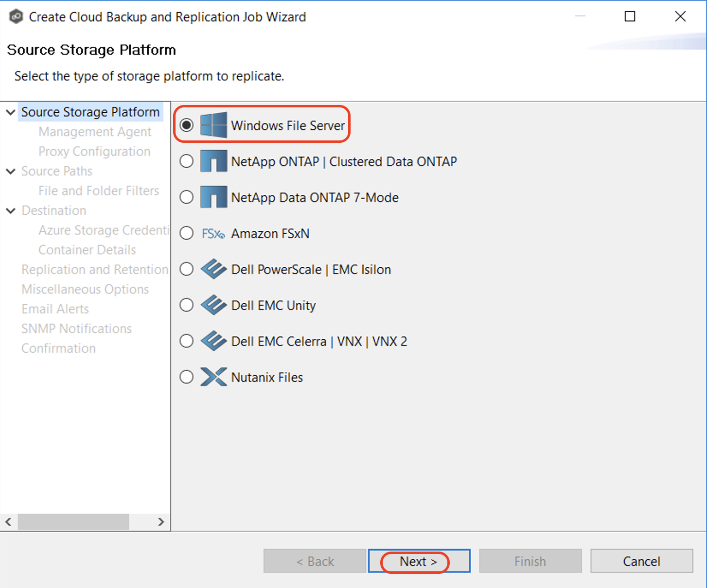Screen dimensions: 707x588
Task: Open Container Details step
Action: (x=87, y=250)
